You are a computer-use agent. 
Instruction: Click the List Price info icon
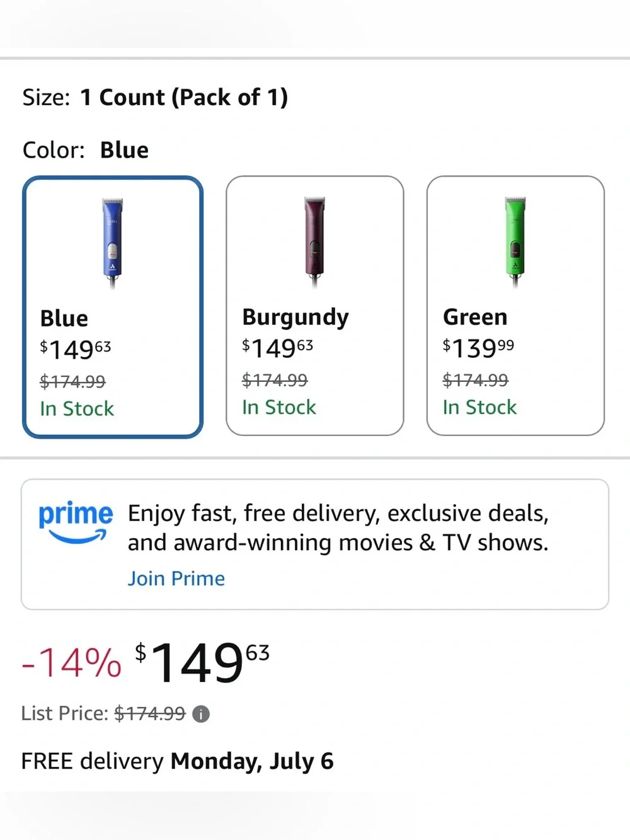click(x=201, y=714)
